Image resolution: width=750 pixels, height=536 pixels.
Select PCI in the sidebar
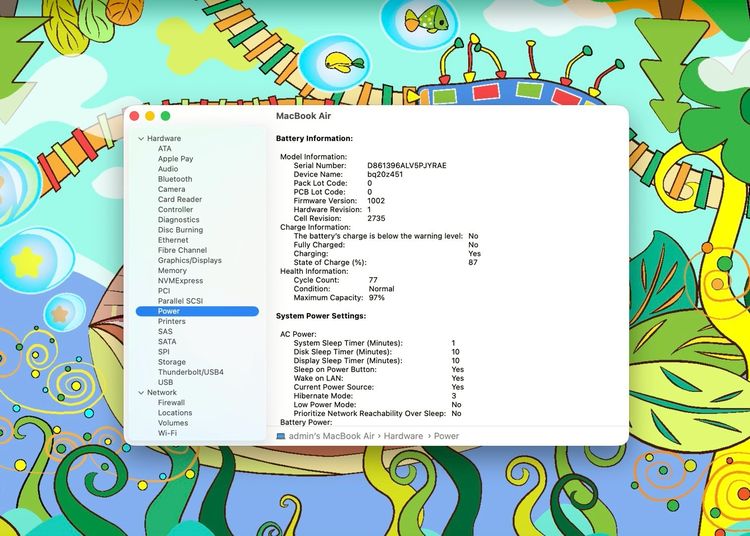[x=164, y=291]
